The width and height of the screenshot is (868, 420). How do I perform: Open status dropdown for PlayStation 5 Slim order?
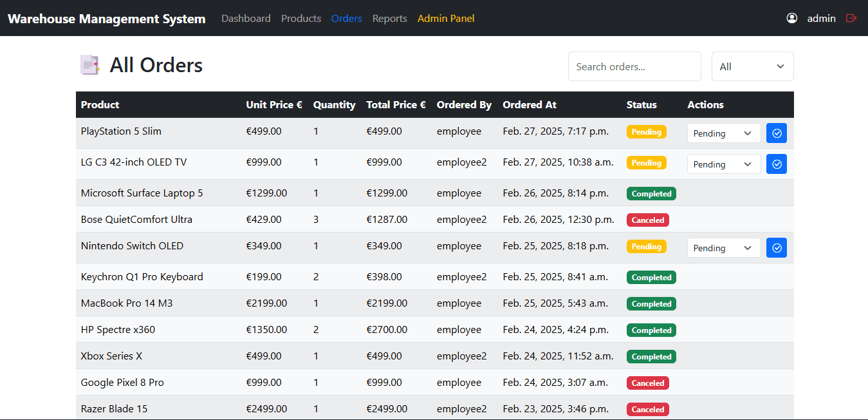point(723,133)
